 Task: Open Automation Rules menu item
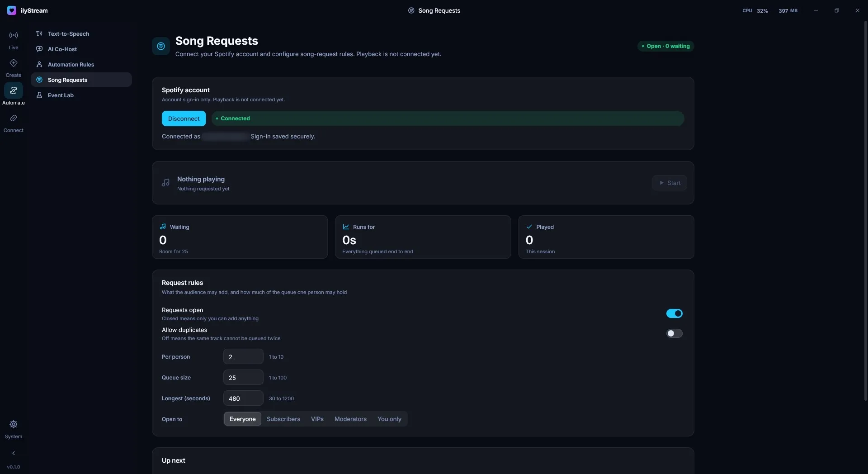point(81,65)
